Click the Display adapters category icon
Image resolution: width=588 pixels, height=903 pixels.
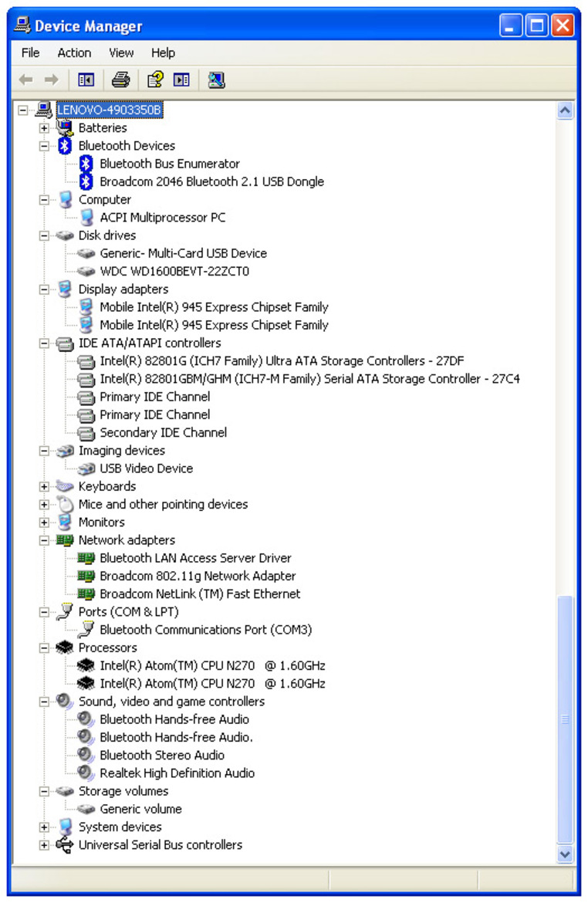[x=65, y=289]
